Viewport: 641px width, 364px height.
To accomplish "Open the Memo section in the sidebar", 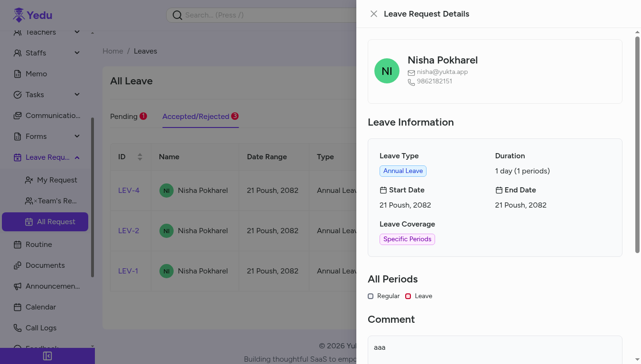I will click(36, 73).
